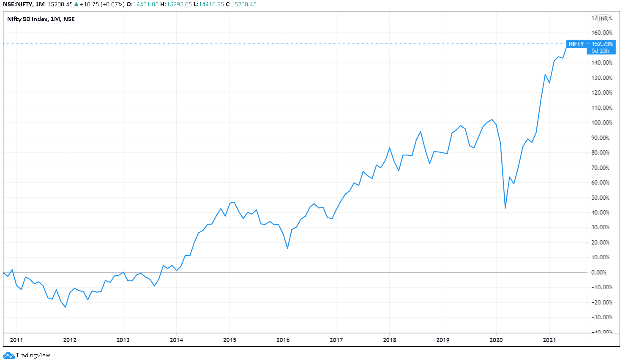Screen dimensions: 623x364
Task: Click the INR currency button
Action: (603, 19)
